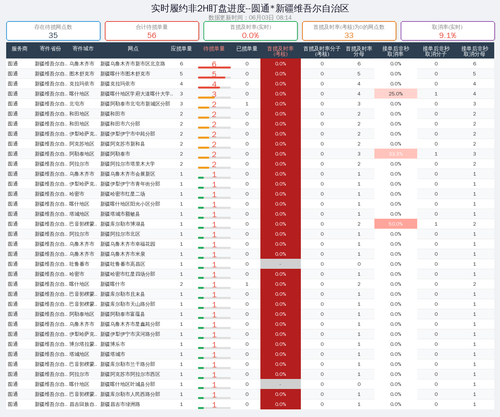Select the 新疆乌鲁木齐市新市区北京路 outlet cell
Viewport: 500px width, 417px height.
(133, 64)
